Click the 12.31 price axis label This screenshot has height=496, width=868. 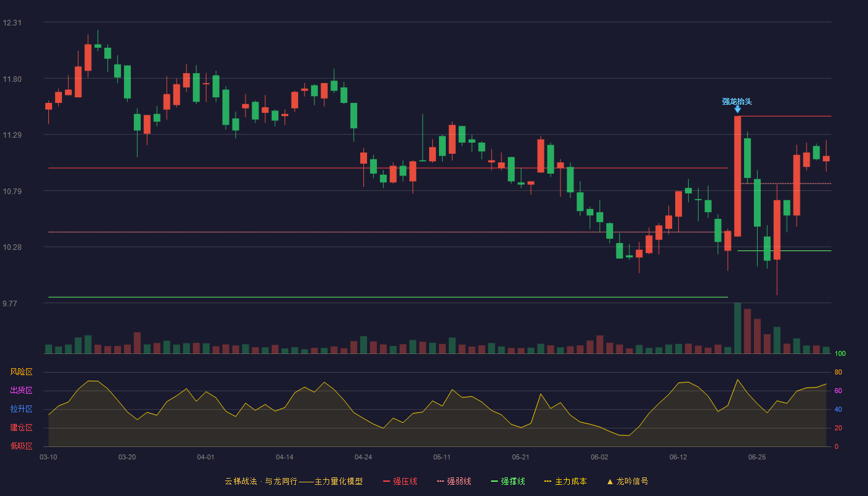(x=12, y=23)
